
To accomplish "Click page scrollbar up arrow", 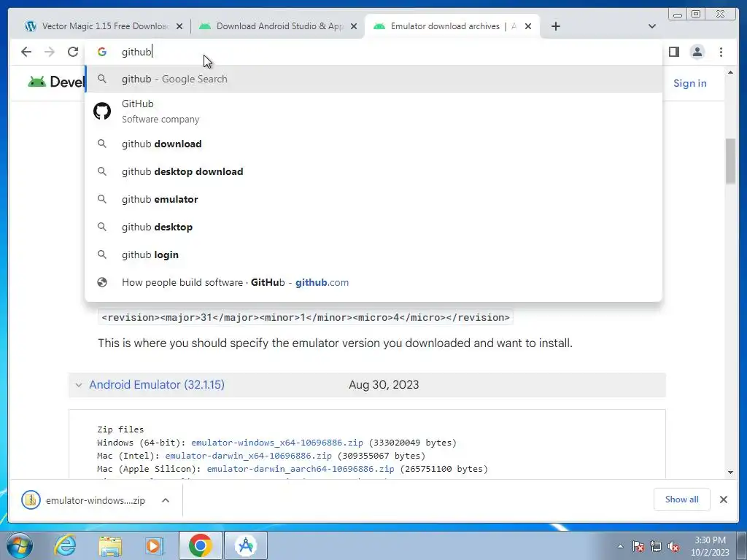I will tap(730, 72).
